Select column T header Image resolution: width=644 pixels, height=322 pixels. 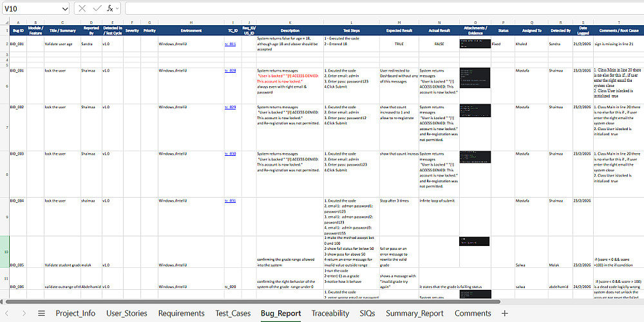click(618, 22)
